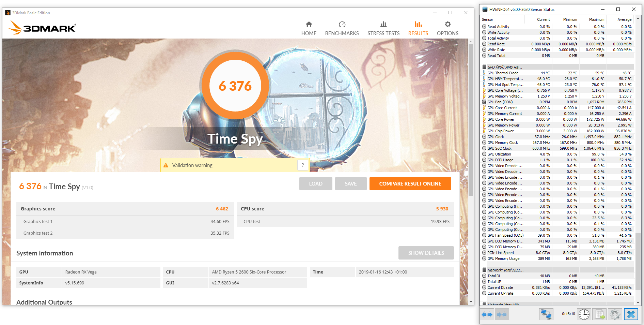This screenshot has height=325, width=644.
Task: Start sensor logging with spreadsheet plus icon
Action: (x=599, y=314)
